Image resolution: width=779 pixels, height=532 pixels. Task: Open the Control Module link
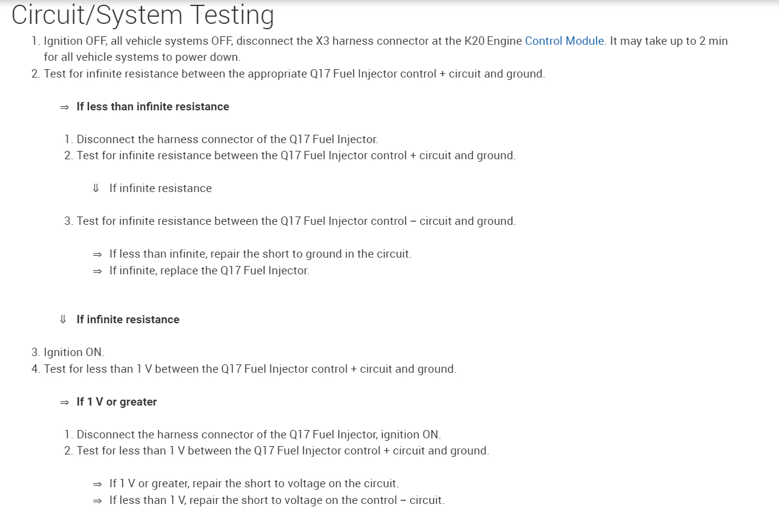click(564, 41)
